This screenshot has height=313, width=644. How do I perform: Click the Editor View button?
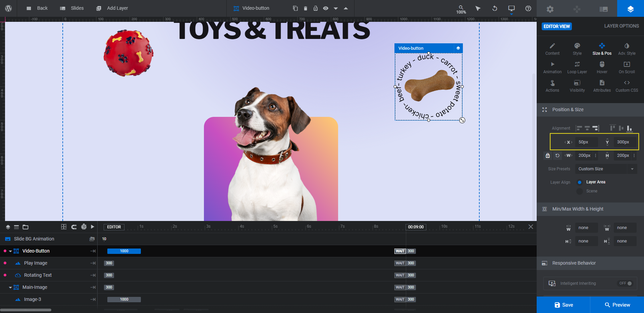[557, 26]
